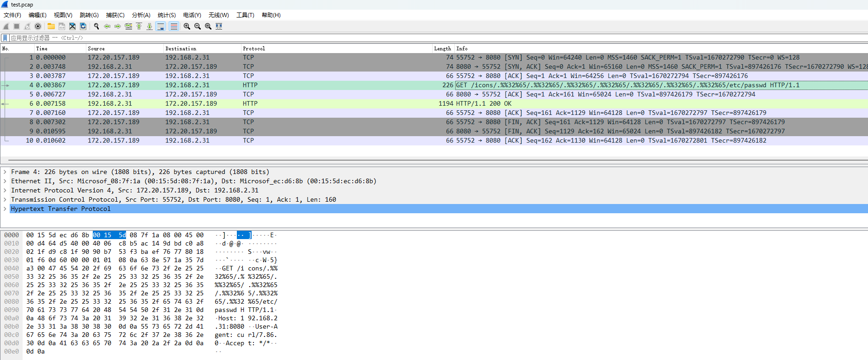
Task: Close the capture file via toolbar icon
Action: [72, 26]
